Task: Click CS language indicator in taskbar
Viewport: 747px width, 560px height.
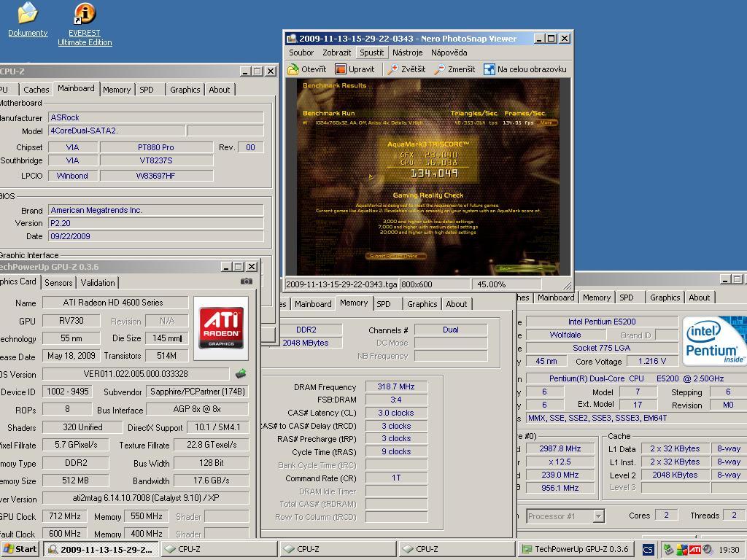Action: click(648, 550)
